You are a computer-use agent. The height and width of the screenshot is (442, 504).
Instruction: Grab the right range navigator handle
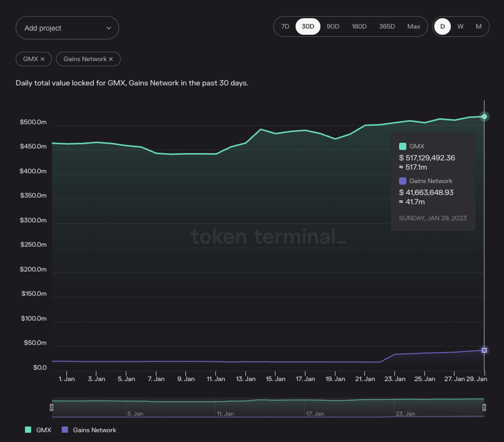tap(484, 407)
